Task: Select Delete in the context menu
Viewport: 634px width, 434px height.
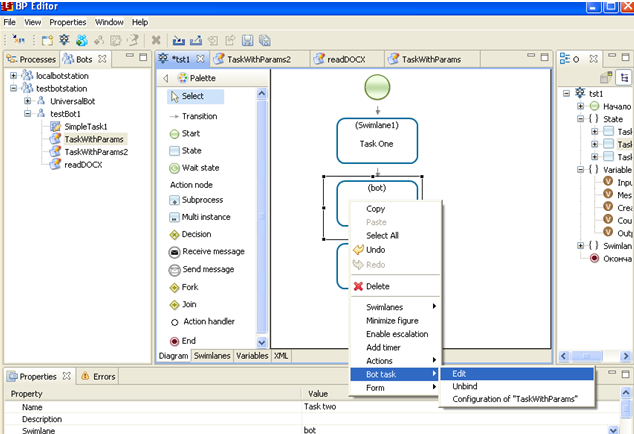Action: (377, 286)
